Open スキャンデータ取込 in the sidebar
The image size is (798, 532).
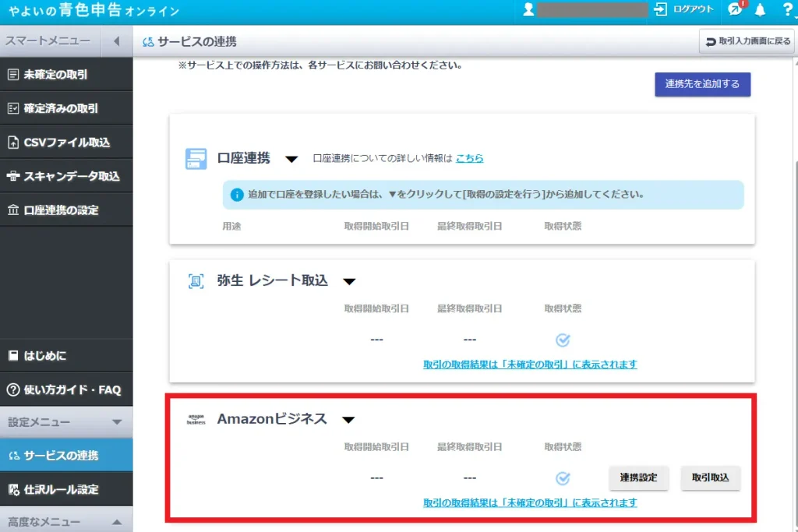[x=66, y=176]
